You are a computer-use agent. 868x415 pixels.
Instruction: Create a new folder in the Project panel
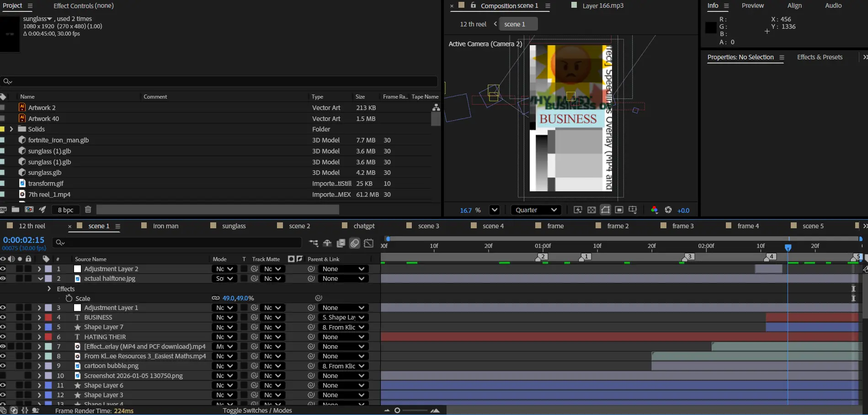pos(16,210)
